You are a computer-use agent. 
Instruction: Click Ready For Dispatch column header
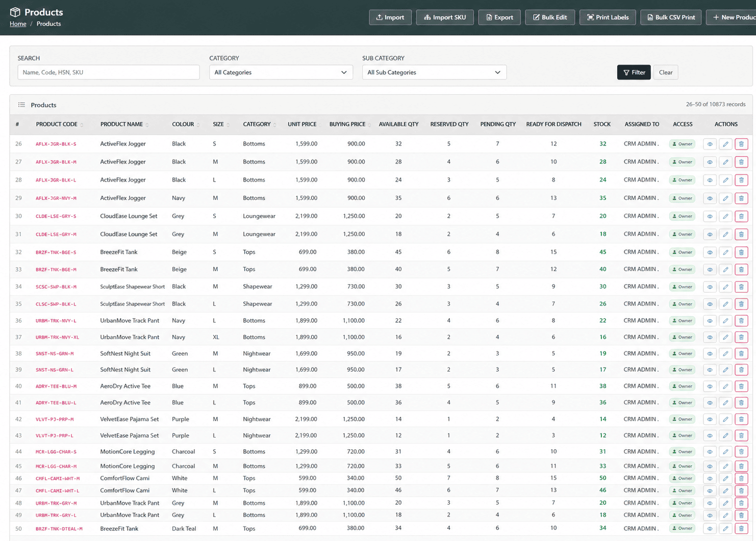tap(553, 124)
